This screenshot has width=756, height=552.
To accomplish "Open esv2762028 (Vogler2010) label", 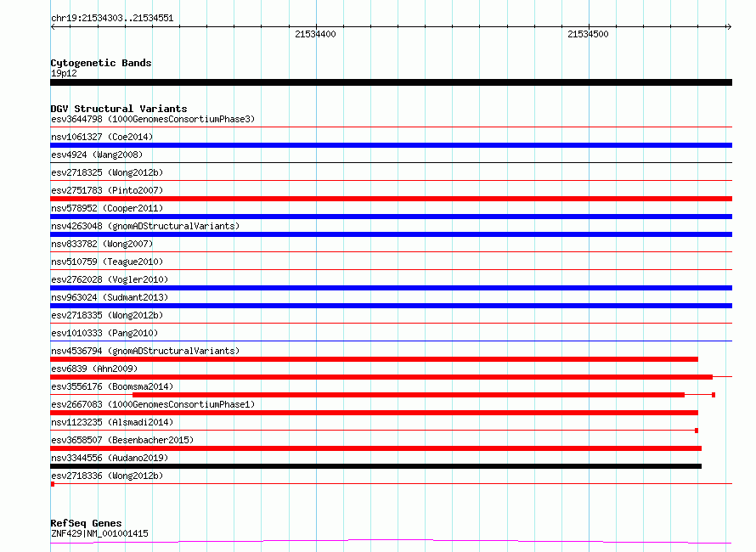I will (110, 279).
